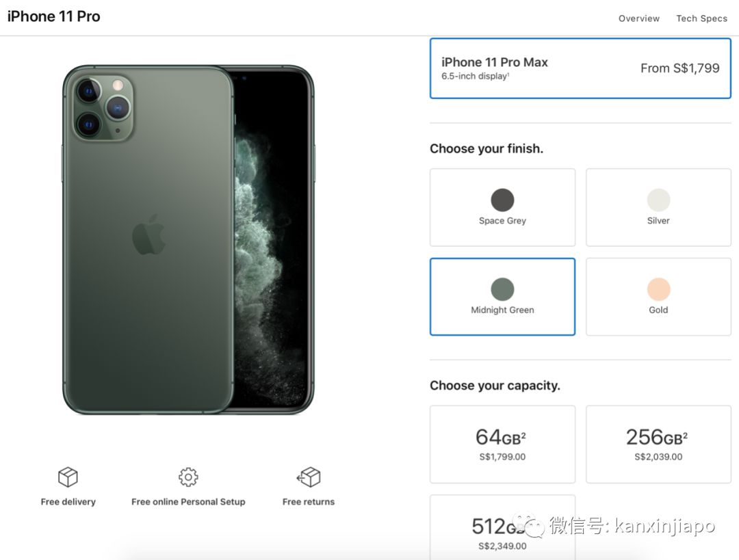Viewport: 739px width, 560px height.
Task: Select the Space Grey finish option
Action: (x=502, y=206)
